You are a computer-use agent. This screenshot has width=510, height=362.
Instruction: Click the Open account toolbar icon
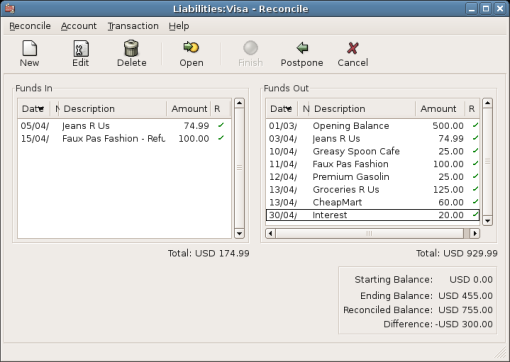[x=191, y=48]
